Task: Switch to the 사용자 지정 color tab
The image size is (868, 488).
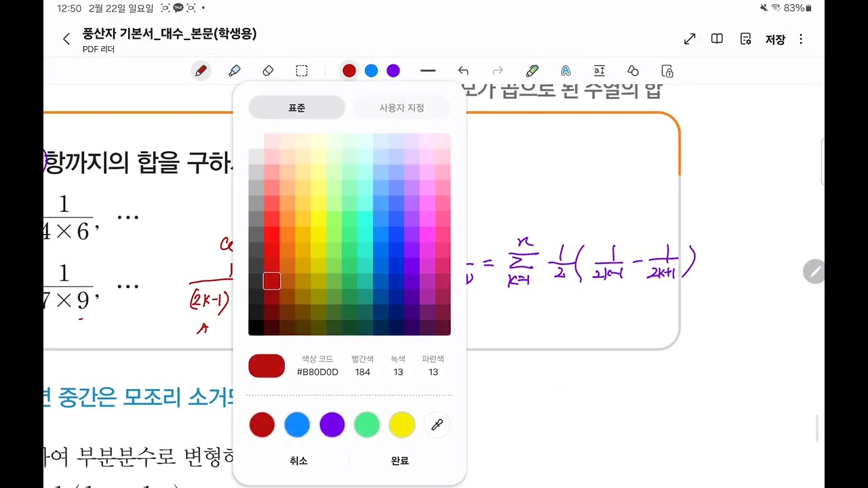Action: (401, 108)
